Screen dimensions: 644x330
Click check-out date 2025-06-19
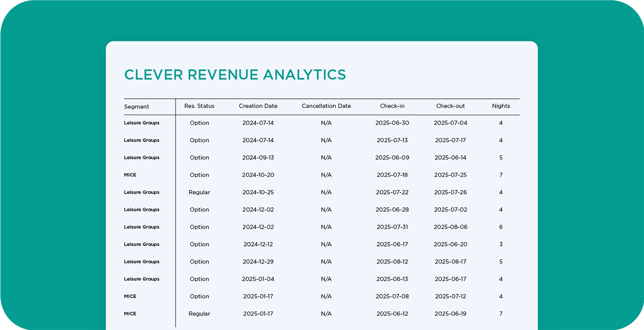(450, 314)
